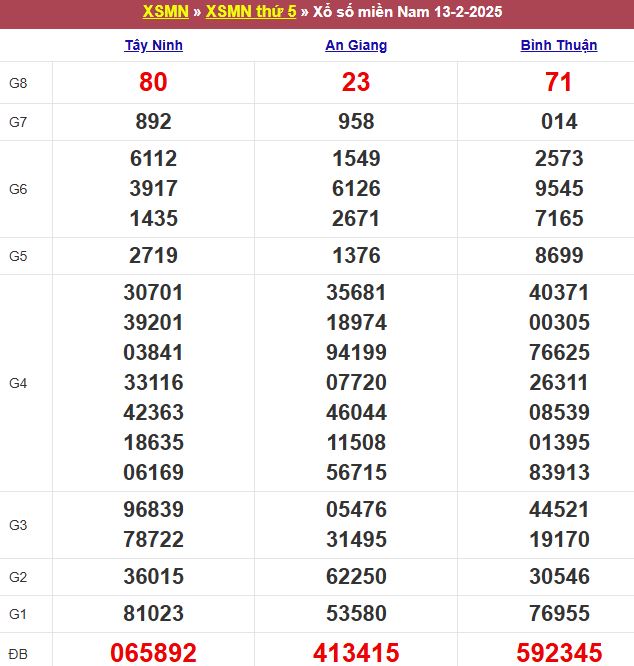Click the G4 number 18635
This screenshot has width=634, height=666.
pos(153,442)
